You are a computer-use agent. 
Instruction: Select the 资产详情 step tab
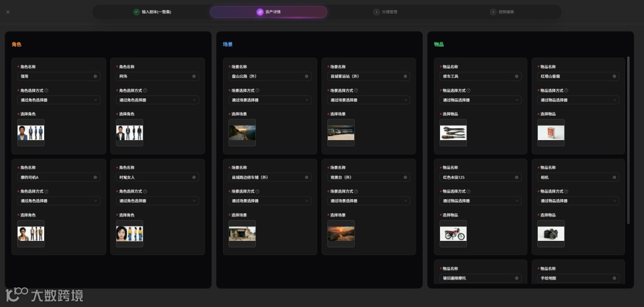(268, 12)
